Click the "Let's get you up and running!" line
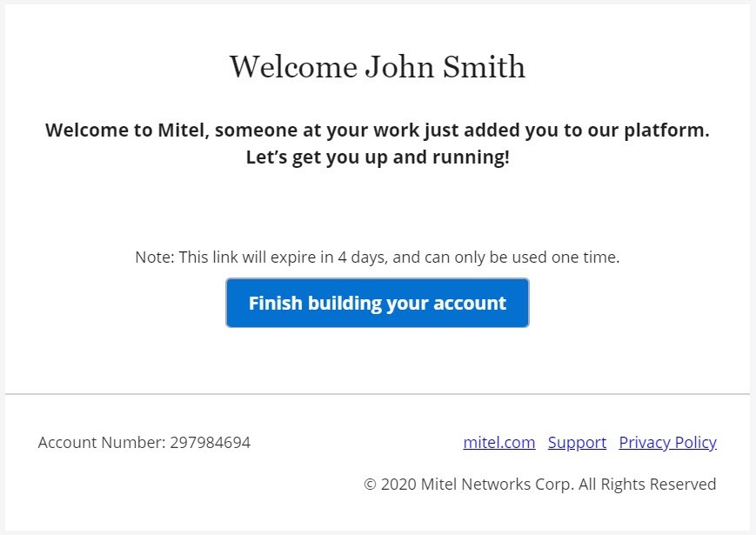The width and height of the screenshot is (756, 535). (377, 158)
